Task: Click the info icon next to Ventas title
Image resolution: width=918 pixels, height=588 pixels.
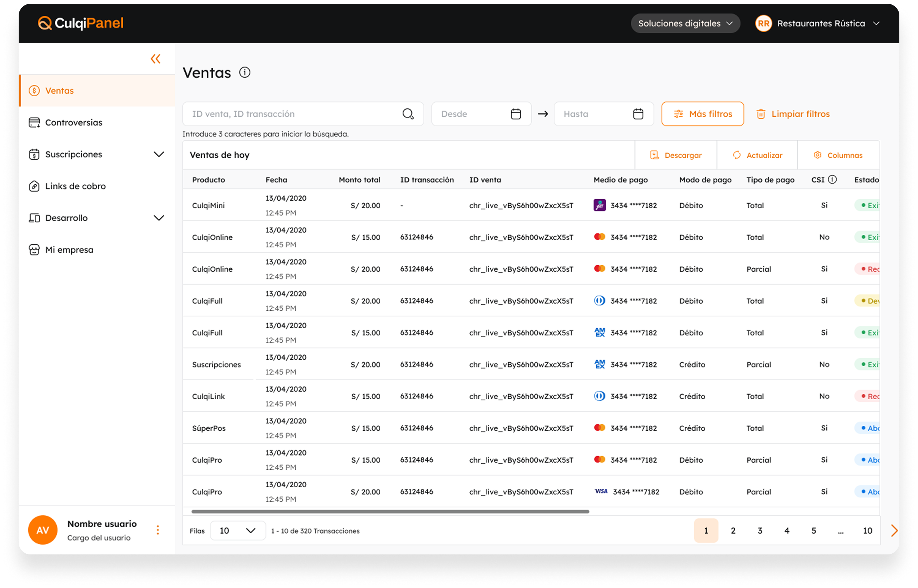Action: [x=244, y=72]
